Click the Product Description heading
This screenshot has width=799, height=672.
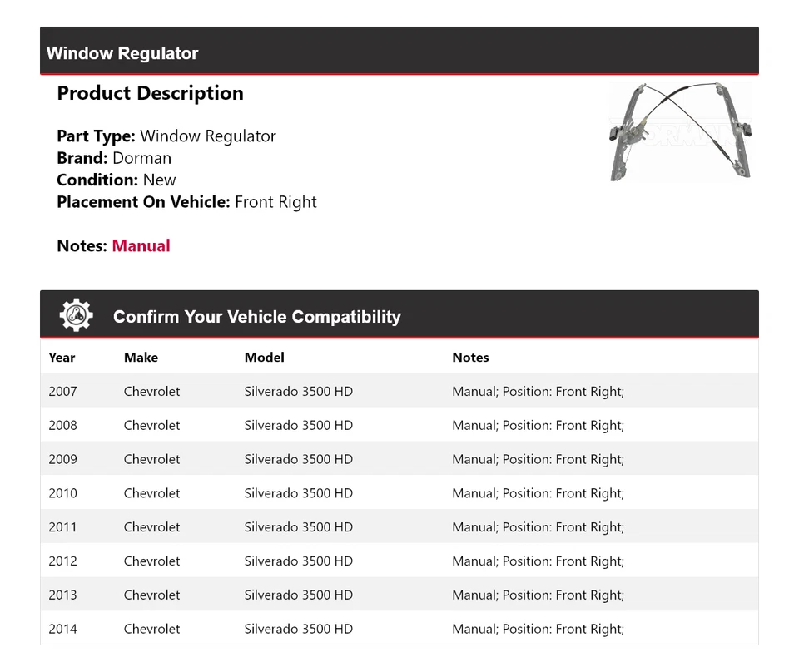(x=150, y=93)
